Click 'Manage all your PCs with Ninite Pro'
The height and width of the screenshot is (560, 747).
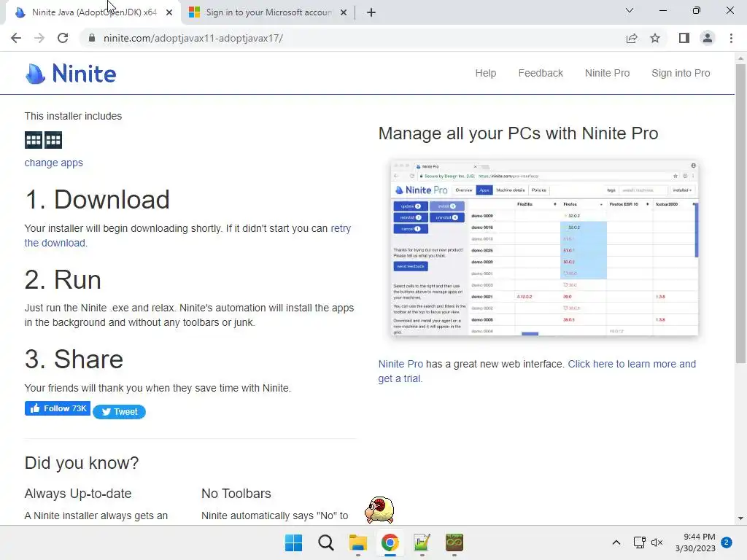519,133
